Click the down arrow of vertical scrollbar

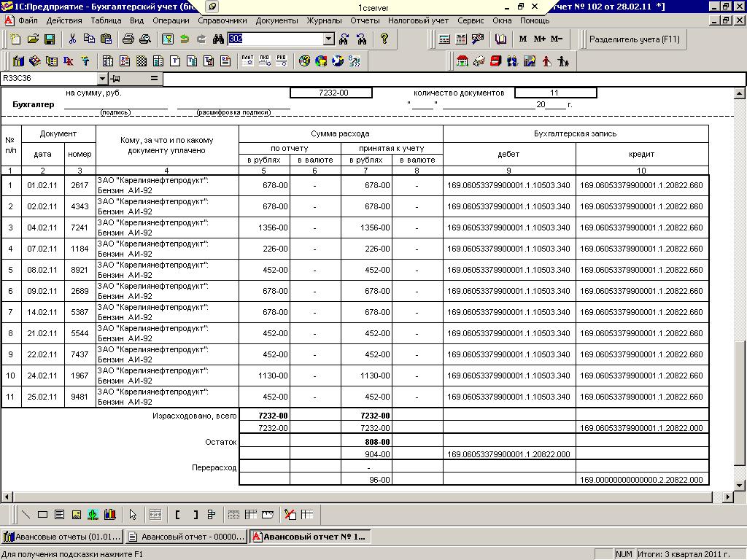740,486
